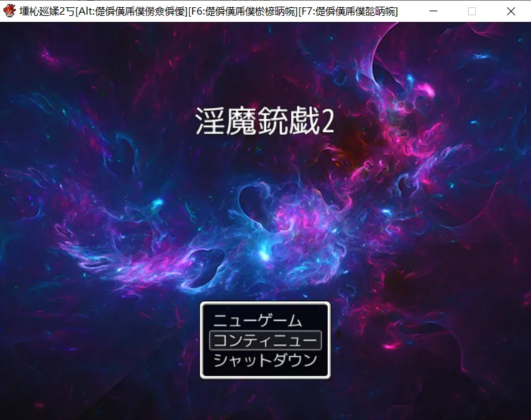Screen dimensions: 531x420
Task: Click the red game icon in title bar
Action: (9, 11)
